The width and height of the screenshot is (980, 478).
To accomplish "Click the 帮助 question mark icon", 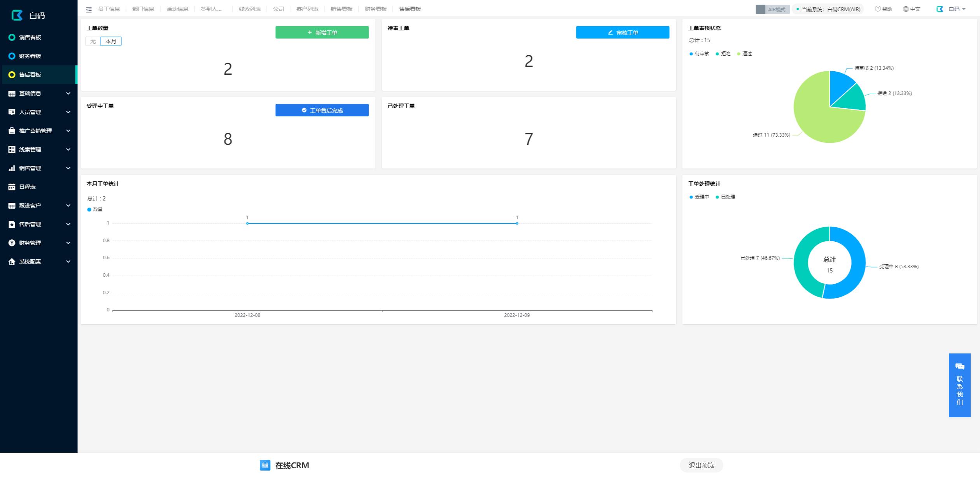I will coord(877,9).
